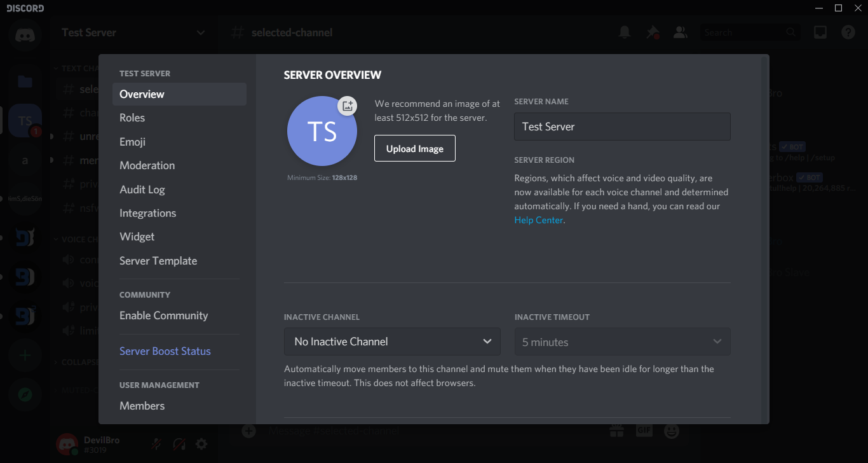
Task: Open Discord home in the server list
Action: [x=25, y=34]
